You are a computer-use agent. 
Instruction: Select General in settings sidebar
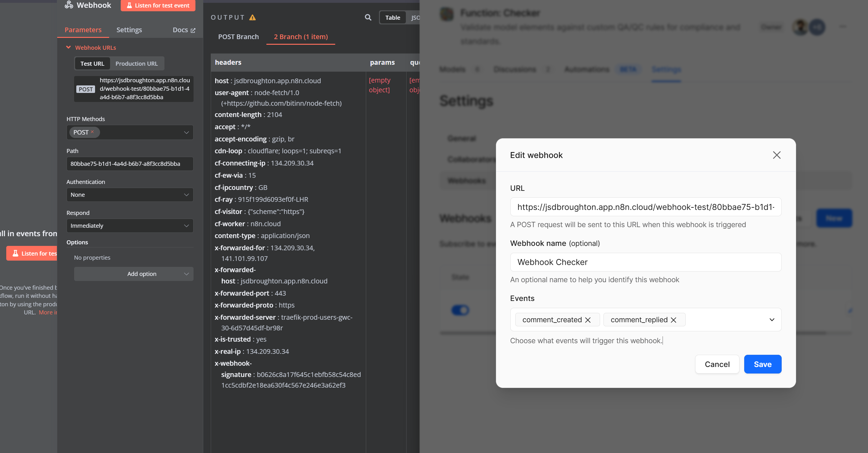(x=462, y=138)
